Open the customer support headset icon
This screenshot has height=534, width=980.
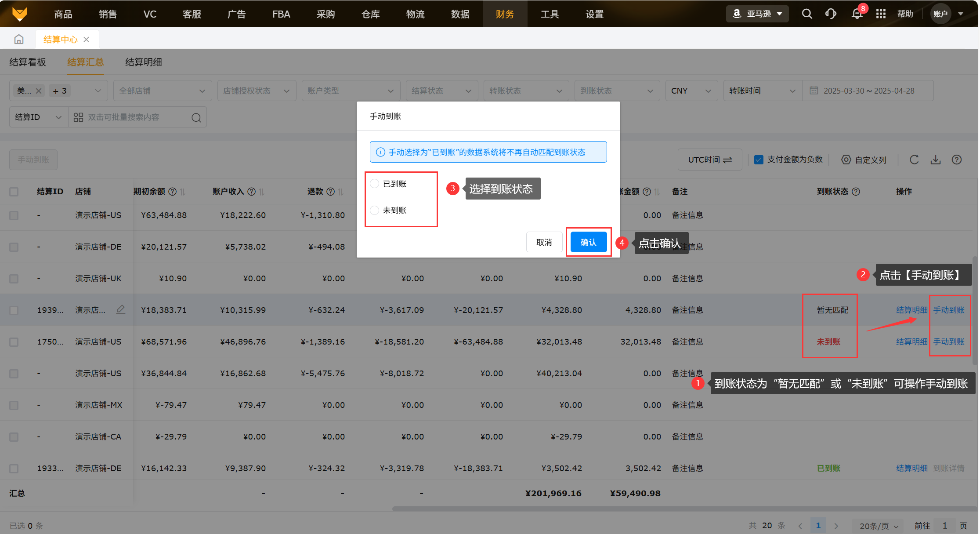pos(830,14)
